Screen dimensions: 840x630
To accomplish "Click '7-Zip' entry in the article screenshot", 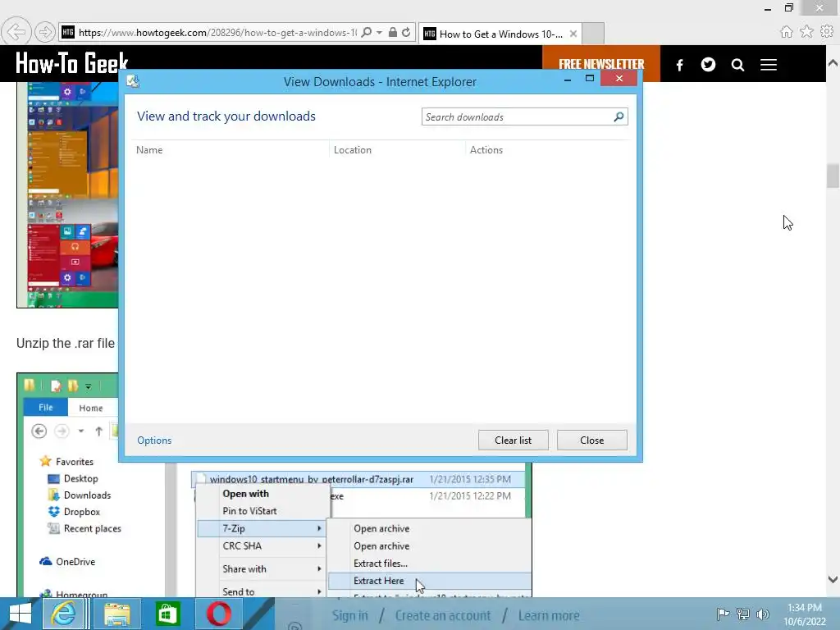I will (x=234, y=528).
